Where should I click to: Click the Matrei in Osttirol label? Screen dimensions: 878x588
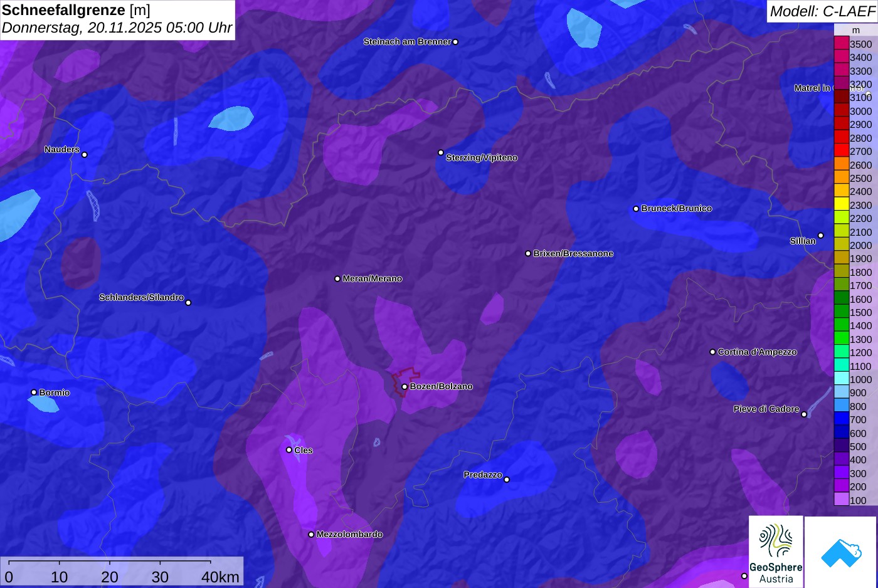(830, 88)
